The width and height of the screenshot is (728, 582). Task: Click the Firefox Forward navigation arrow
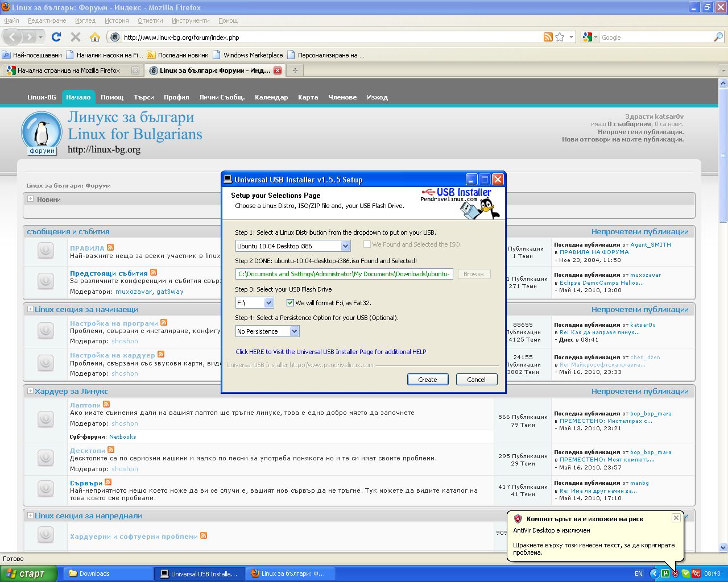pyautogui.click(x=29, y=37)
